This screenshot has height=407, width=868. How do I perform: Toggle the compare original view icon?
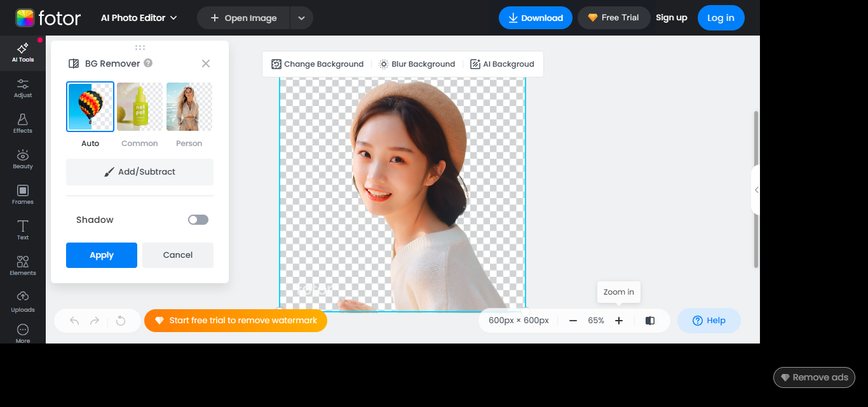(650, 321)
